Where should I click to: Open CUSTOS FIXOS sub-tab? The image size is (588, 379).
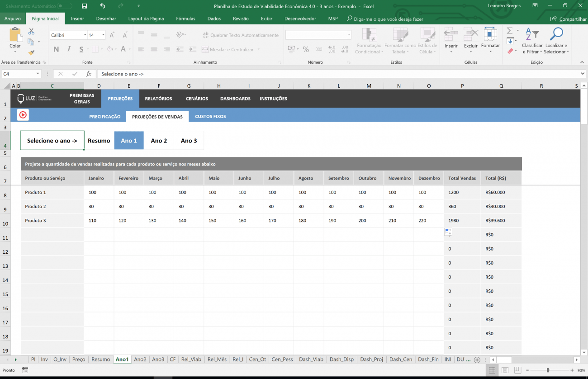tap(210, 117)
